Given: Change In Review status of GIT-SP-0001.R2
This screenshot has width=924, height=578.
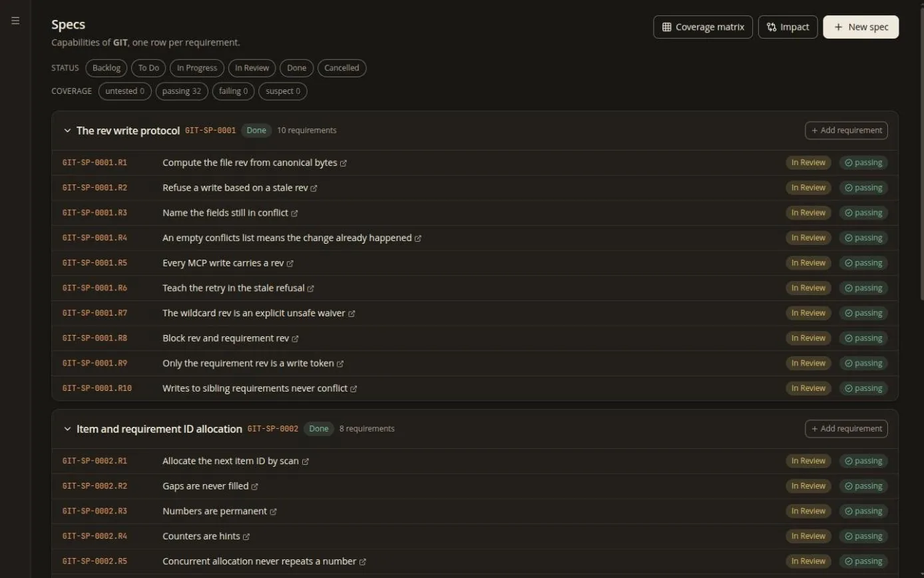Looking at the screenshot, I should coord(808,188).
